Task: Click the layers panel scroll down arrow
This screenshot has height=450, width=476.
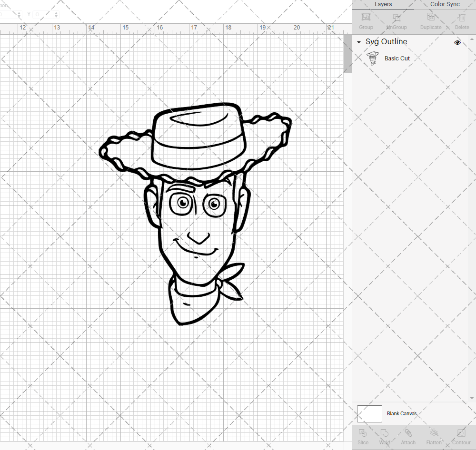Action: click(471, 398)
